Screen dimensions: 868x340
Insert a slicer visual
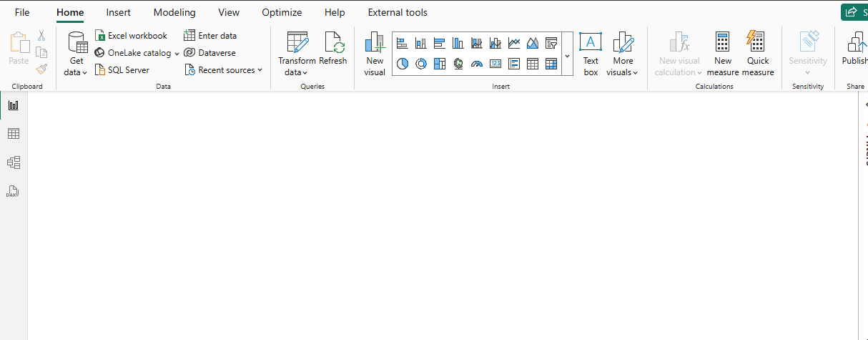[551, 43]
